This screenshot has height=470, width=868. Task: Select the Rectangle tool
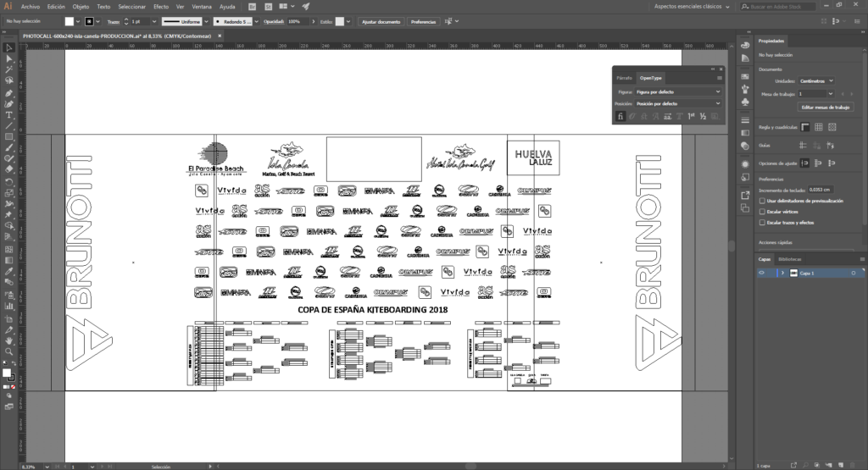pos(8,137)
